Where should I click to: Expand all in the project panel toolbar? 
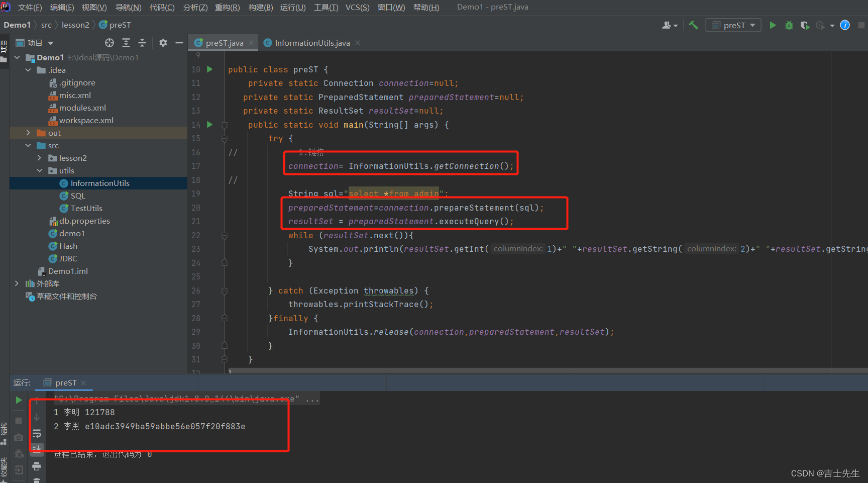tap(126, 43)
